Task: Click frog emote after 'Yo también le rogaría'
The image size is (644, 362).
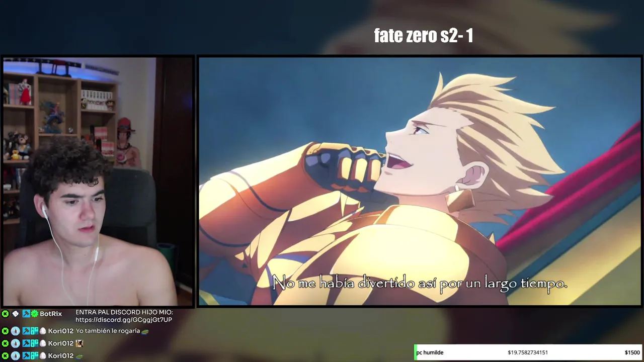Action: (x=145, y=331)
